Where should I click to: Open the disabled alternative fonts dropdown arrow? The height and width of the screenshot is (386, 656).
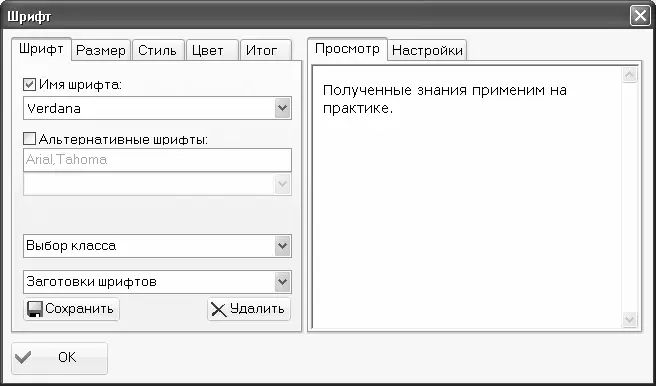[x=283, y=184]
